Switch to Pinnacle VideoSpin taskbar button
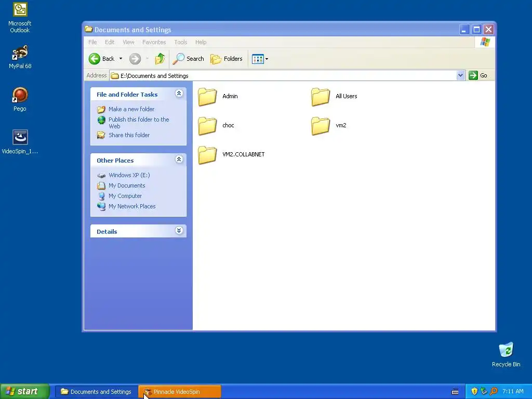This screenshot has width=532, height=399. click(x=180, y=392)
